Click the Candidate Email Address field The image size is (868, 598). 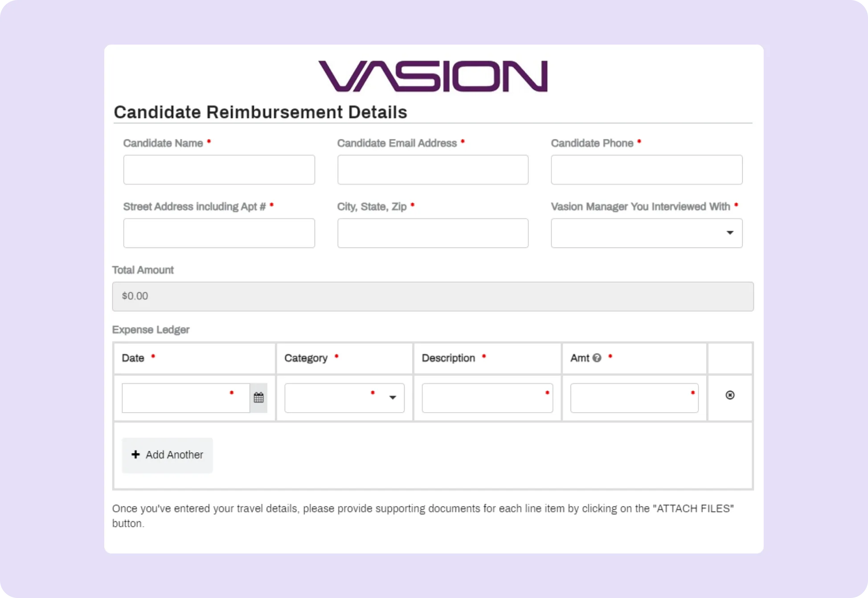pyautogui.click(x=433, y=170)
